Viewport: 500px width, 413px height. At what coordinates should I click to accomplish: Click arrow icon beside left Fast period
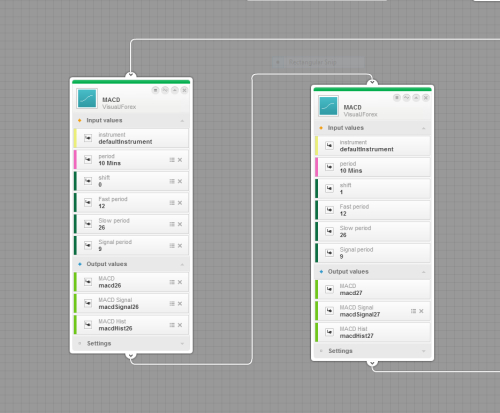click(88, 202)
